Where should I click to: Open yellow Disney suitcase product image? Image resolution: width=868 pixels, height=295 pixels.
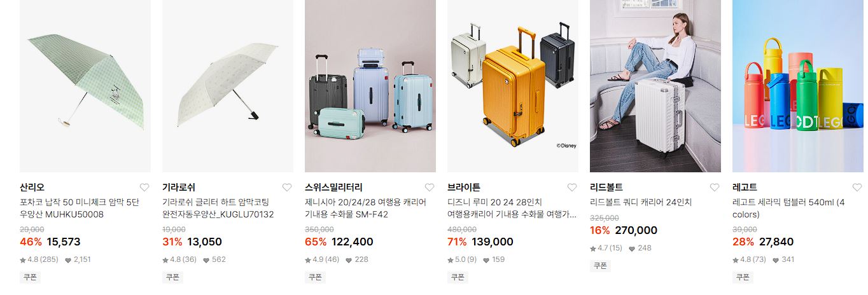click(513, 86)
